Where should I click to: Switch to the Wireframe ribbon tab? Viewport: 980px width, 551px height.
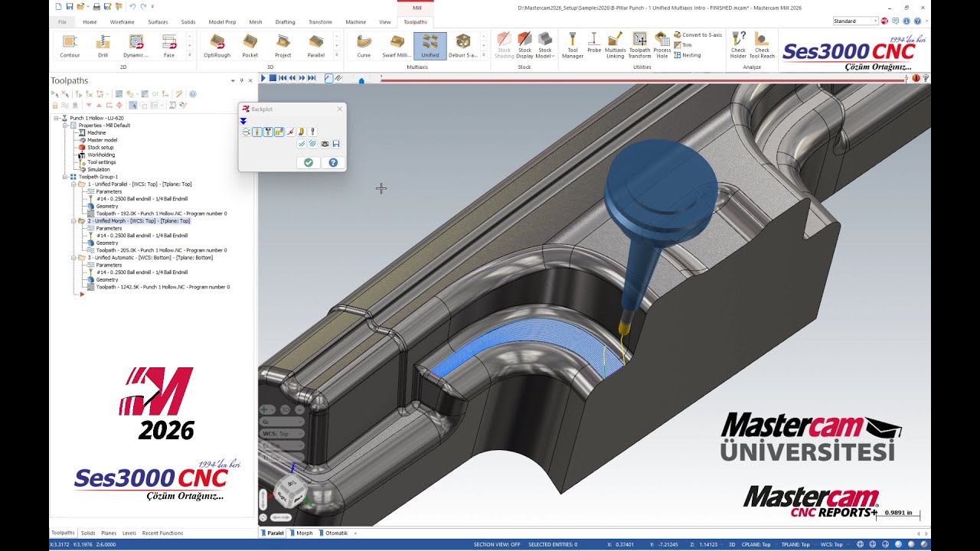pos(122,22)
